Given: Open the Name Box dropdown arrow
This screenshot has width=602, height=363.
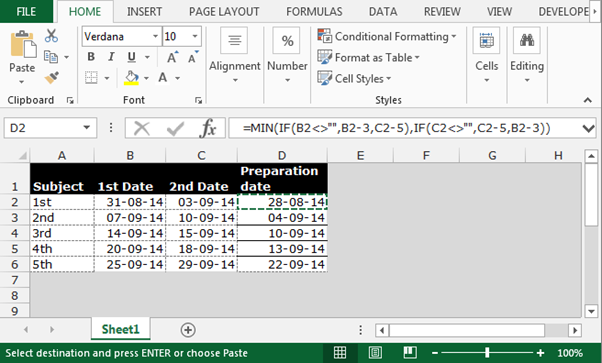Looking at the screenshot, I should 87,128.
